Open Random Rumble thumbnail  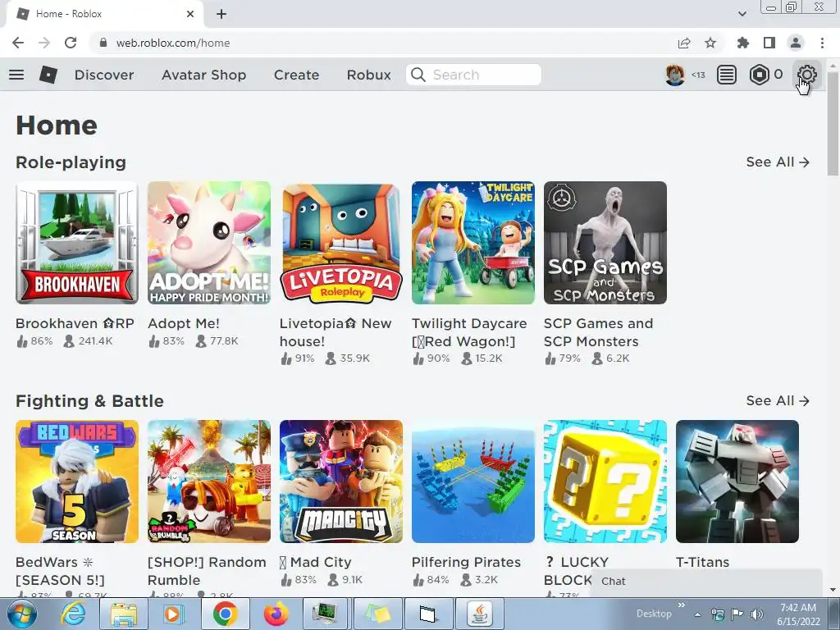pyautogui.click(x=209, y=482)
